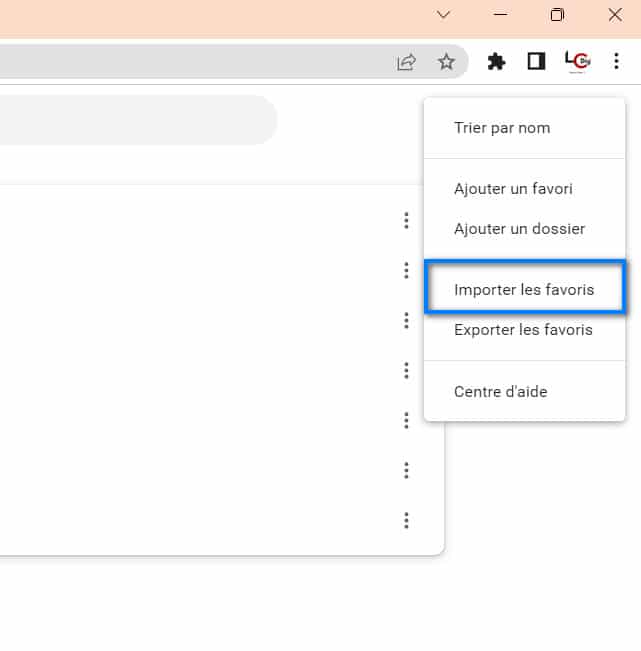Image resolution: width=641 pixels, height=651 pixels.
Task: Choose Ajouter un favori
Action: coord(525,189)
